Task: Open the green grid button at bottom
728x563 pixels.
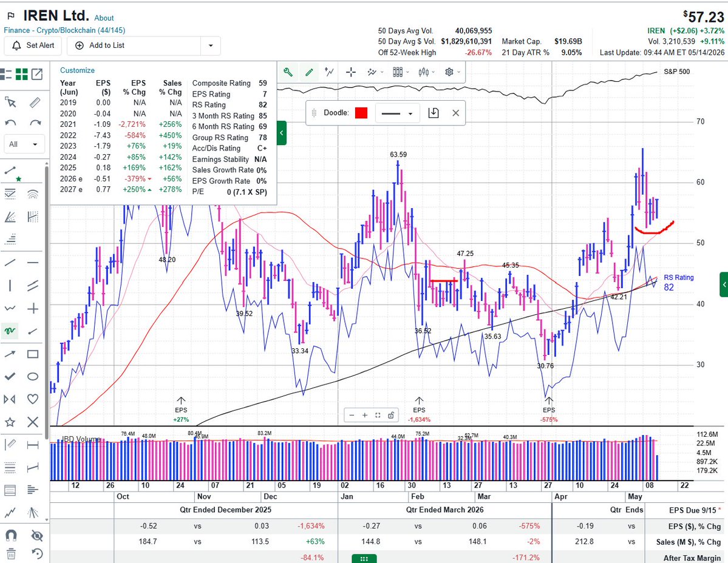Action: 364,558
